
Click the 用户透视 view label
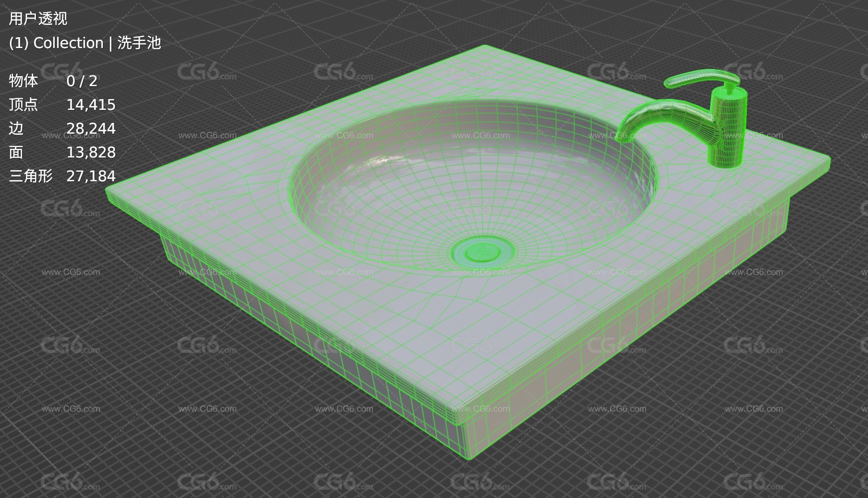click(x=38, y=19)
